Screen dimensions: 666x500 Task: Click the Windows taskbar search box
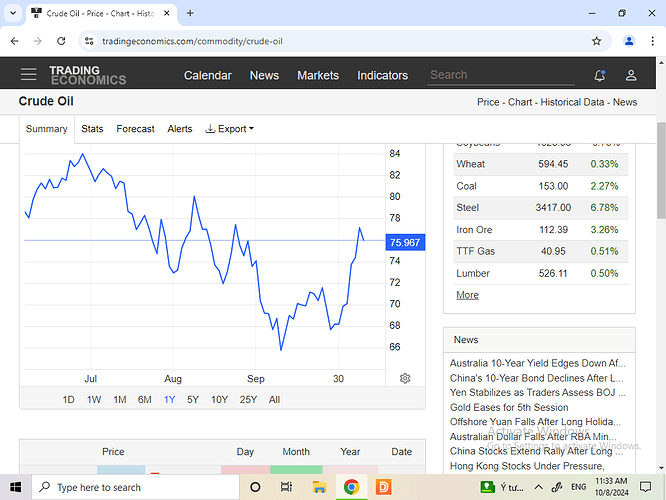[135, 487]
